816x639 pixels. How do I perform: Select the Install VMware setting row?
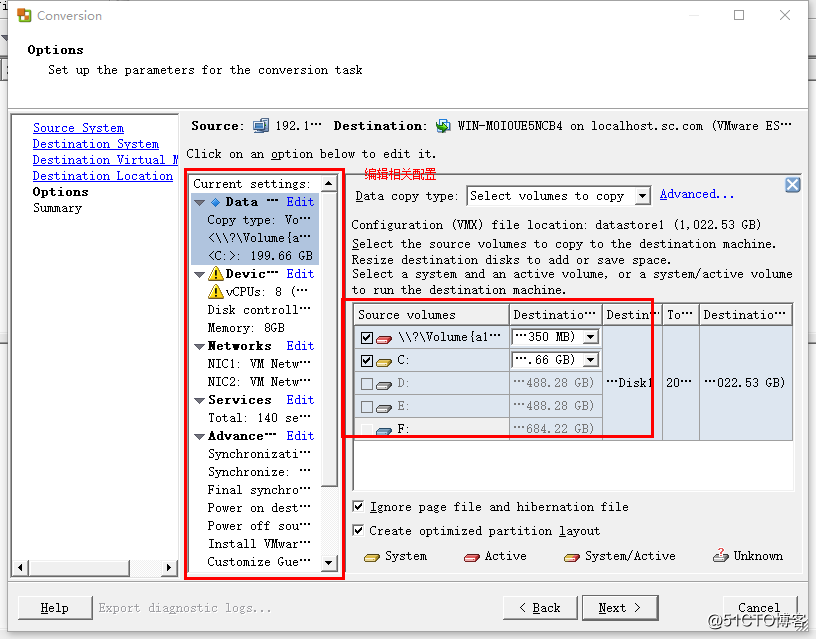pyautogui.click(x=259, y=544)
